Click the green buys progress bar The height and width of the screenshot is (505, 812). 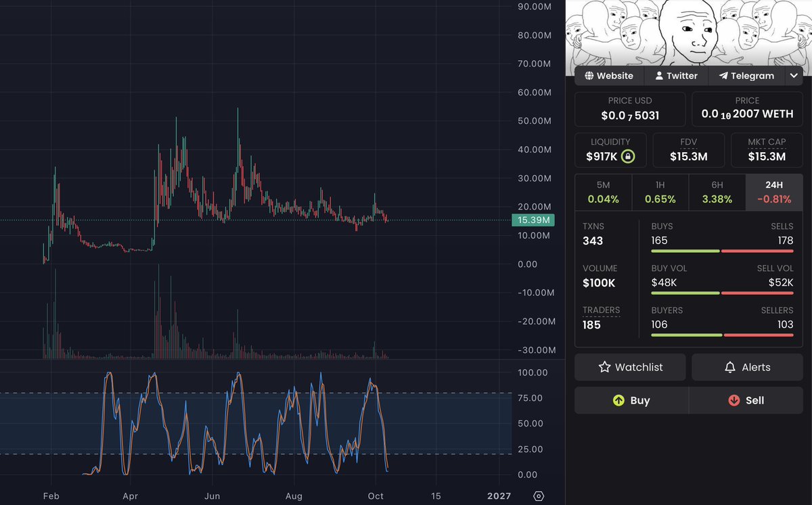tap(685, 251)
